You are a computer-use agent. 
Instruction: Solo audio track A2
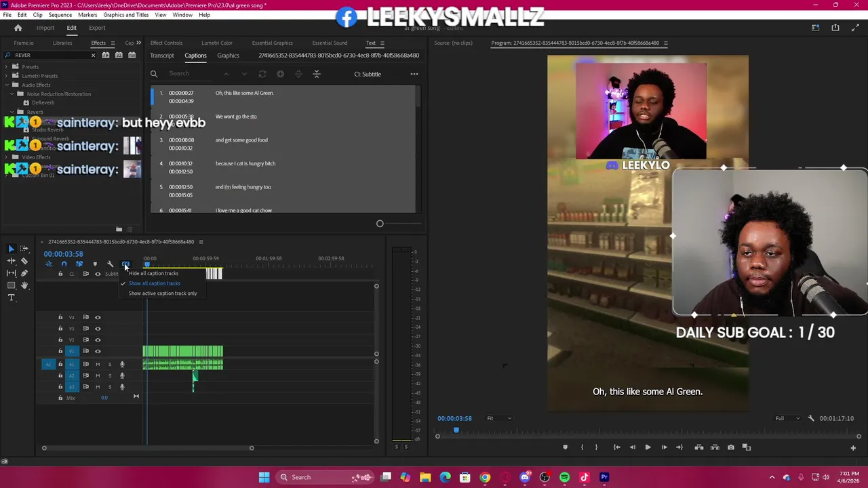(x=110, y=375)
